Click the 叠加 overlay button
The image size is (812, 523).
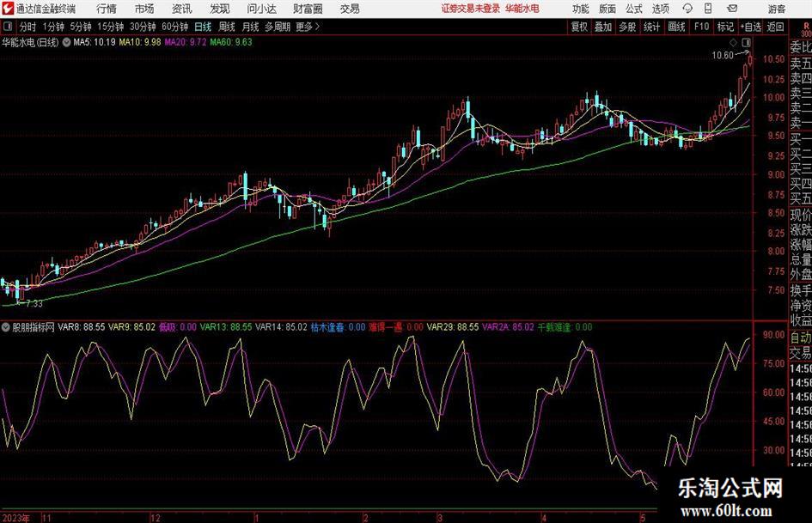coord(603,27)
